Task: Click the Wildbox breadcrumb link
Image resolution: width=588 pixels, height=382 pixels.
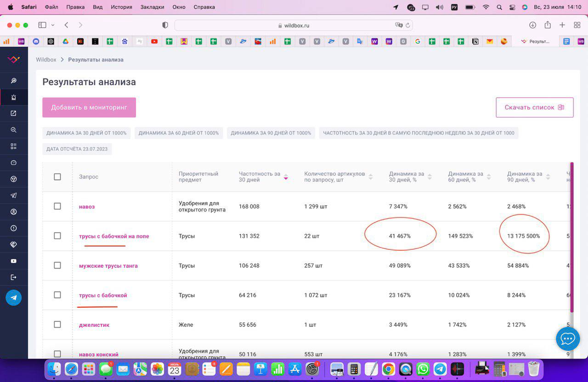Action: click(46, 60)
